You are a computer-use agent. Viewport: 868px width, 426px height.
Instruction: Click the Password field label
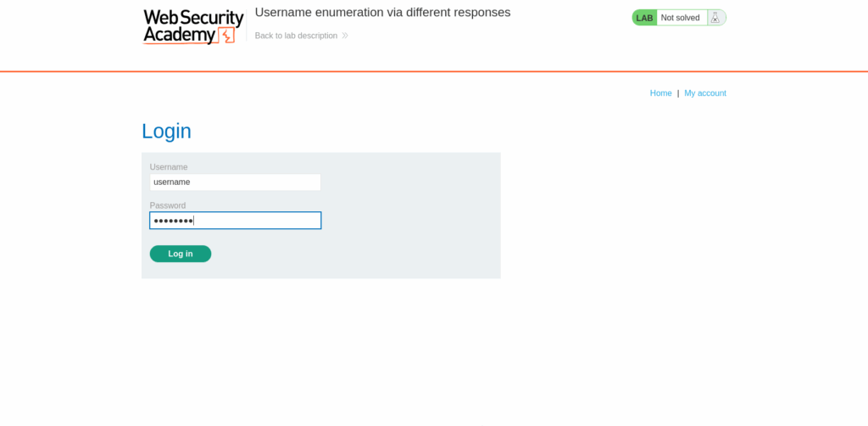pos(168,205)
